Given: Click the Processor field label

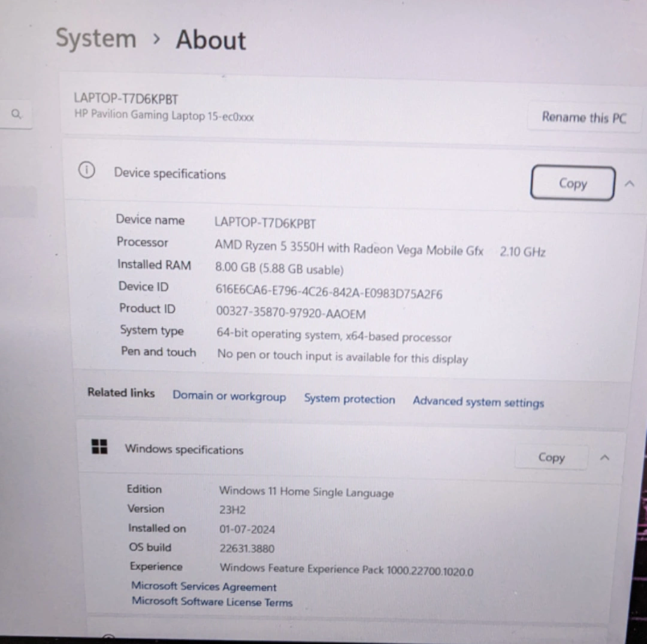Looking at the screenshot, I should [x=143, y=242].
